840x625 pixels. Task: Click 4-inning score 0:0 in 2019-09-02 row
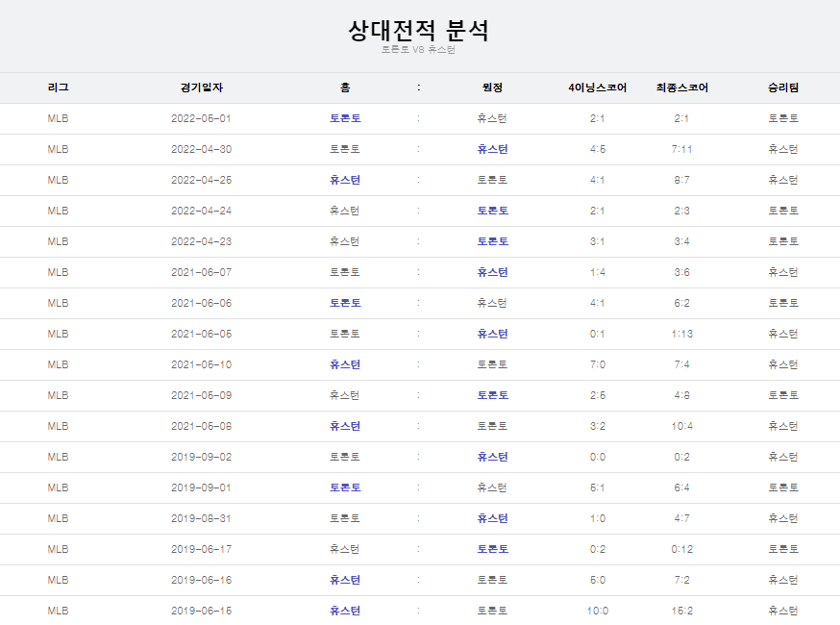597,458
